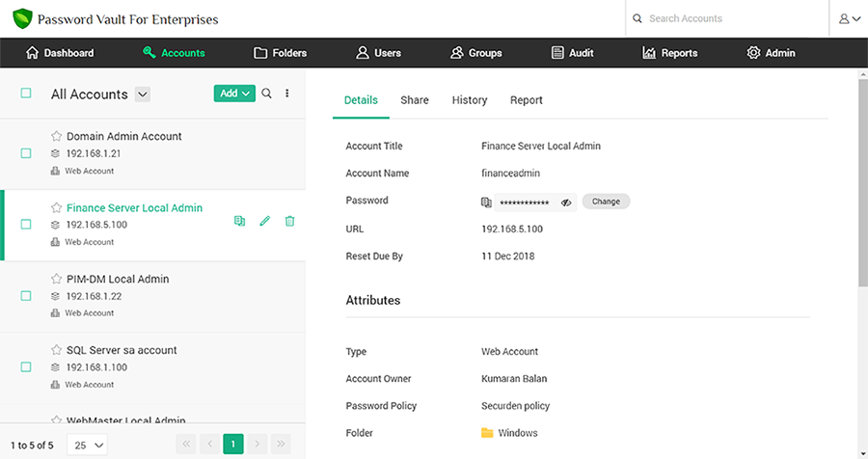868x459 pixels.
Task: Click 11 Dec 2018 reset date
Action: 508,256
